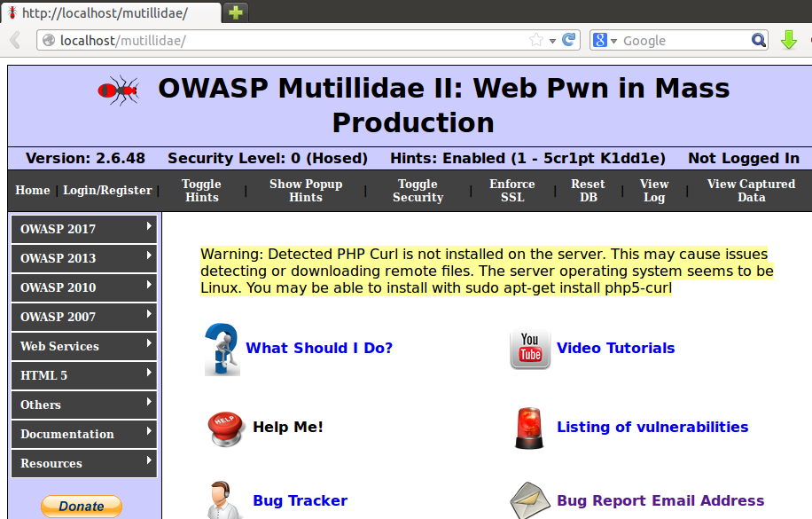Expand the Web Services menu
Image resolution: width=812 pixels, height=519 pixels.
pyautogui.click(x=84, y=346)
